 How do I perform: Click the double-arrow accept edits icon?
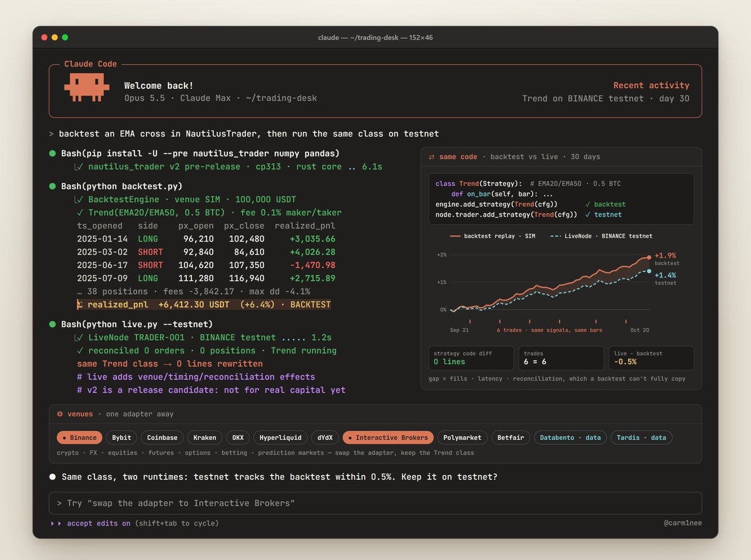(x=56, y=523)
